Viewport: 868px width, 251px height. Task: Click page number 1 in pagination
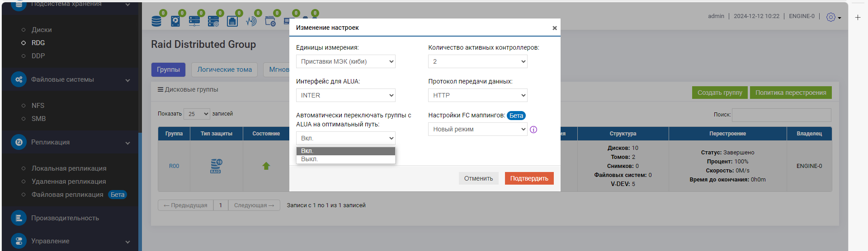[x=221, y=205]
